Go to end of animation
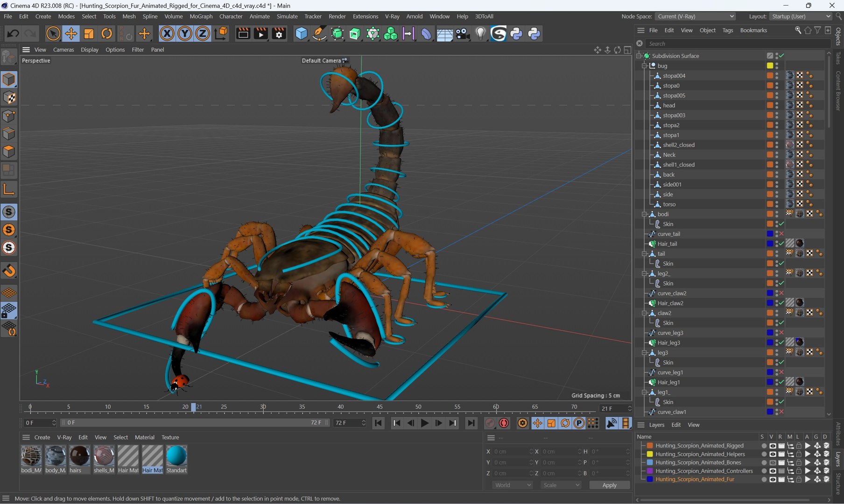Screen dimensions: 844x504 [x=471, y=423]
